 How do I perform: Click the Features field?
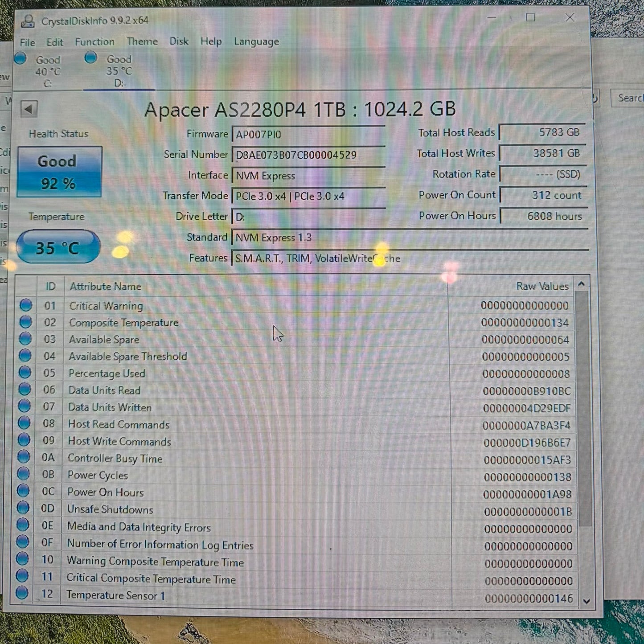[x=410, y=258]
